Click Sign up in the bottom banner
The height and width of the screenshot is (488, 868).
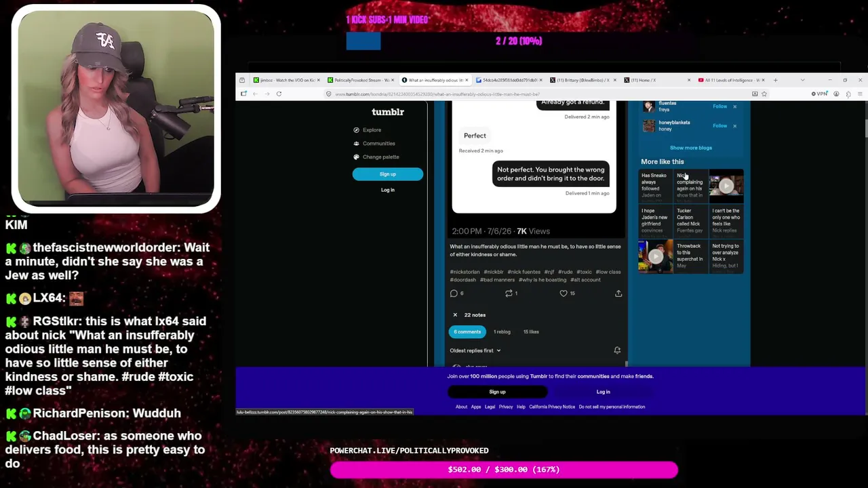pyautogui.click(x=497, y=392)
